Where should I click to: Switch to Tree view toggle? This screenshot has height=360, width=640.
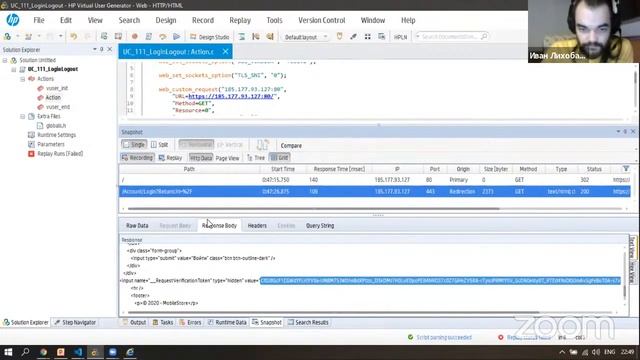point(256,158)
